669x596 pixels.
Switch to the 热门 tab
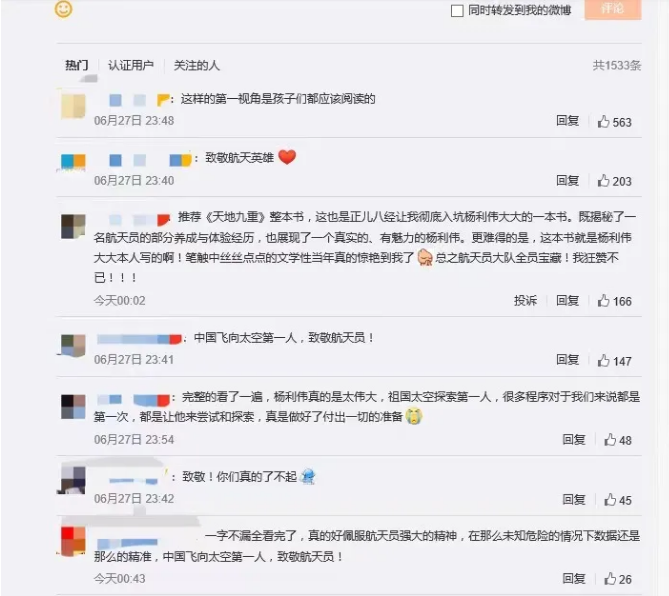[x=77, y=65]
